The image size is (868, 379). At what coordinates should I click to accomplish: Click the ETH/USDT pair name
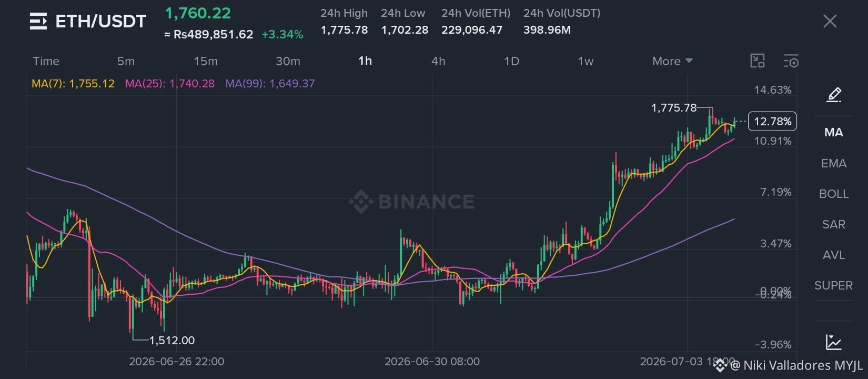(100, 22)
